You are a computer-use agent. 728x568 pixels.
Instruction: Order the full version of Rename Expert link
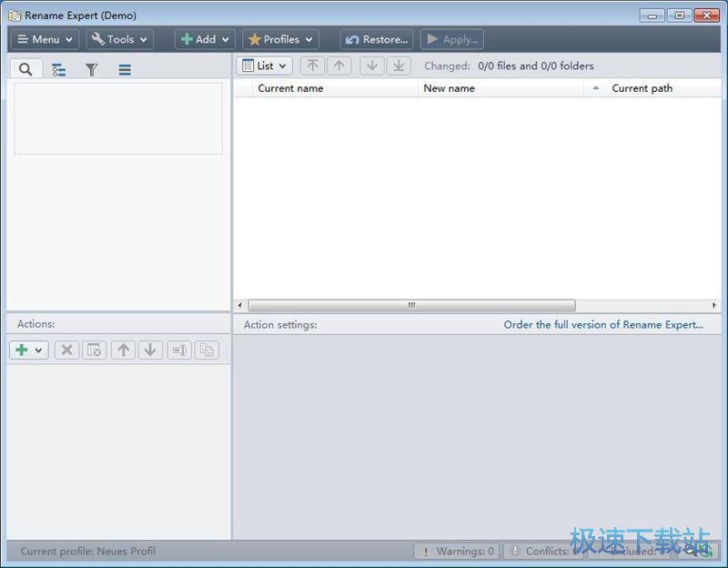tap(602, 324)
